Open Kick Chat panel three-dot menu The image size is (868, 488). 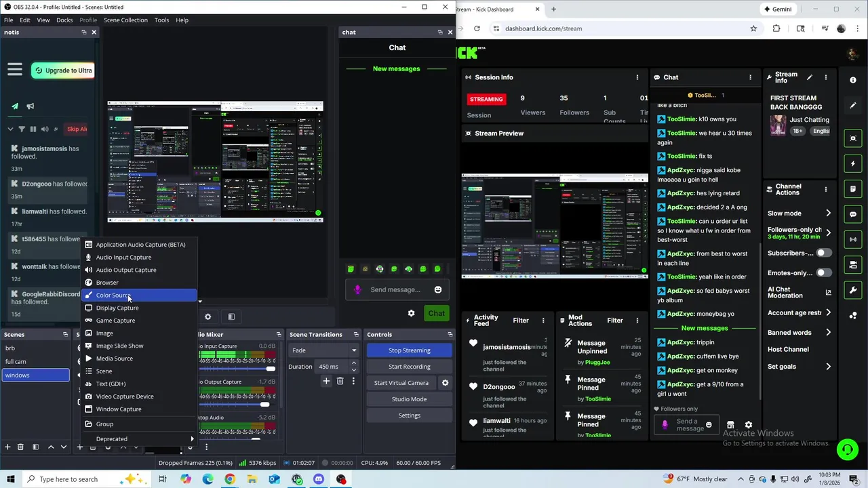coord(750,77)
